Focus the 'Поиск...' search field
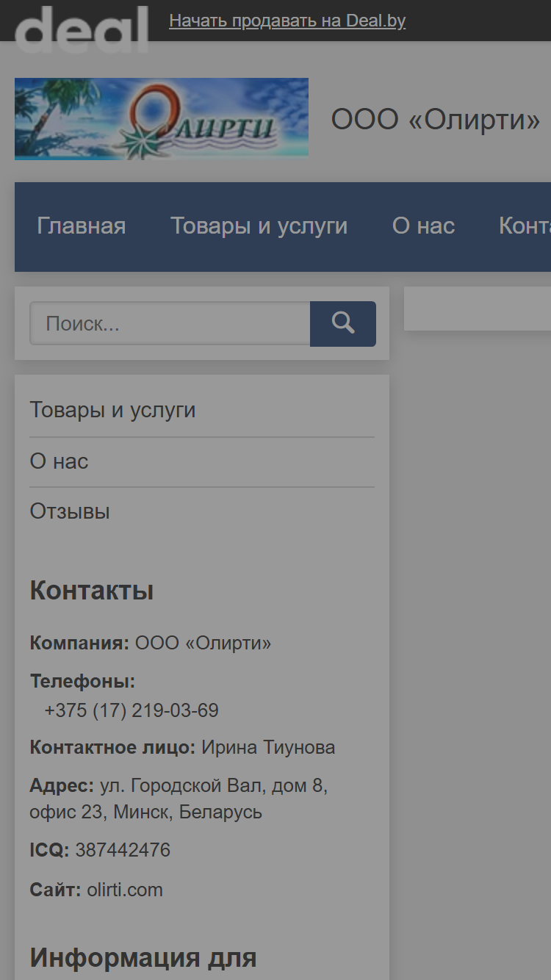This screenshot has height=980, width=551. [x=170, y=323]
